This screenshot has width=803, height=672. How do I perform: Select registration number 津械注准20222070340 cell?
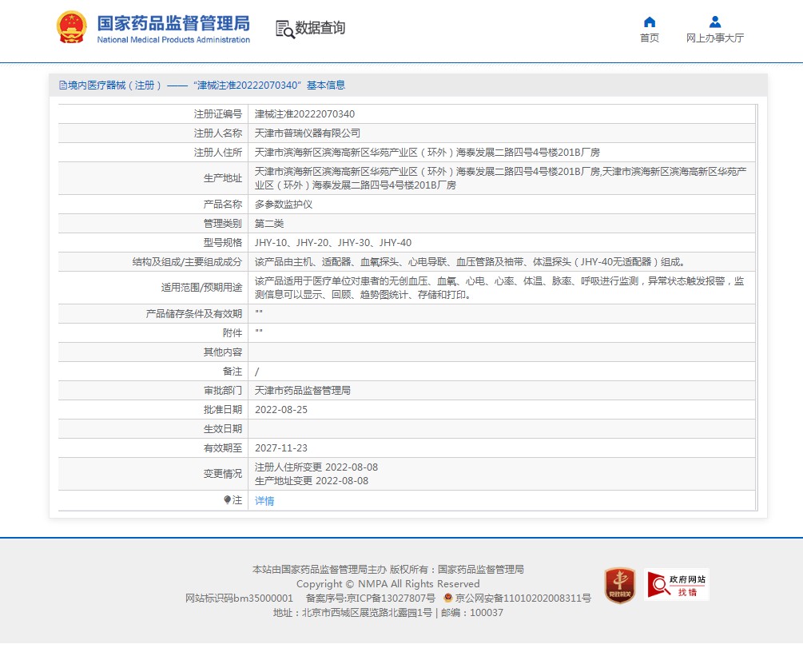tap(304, 113)
